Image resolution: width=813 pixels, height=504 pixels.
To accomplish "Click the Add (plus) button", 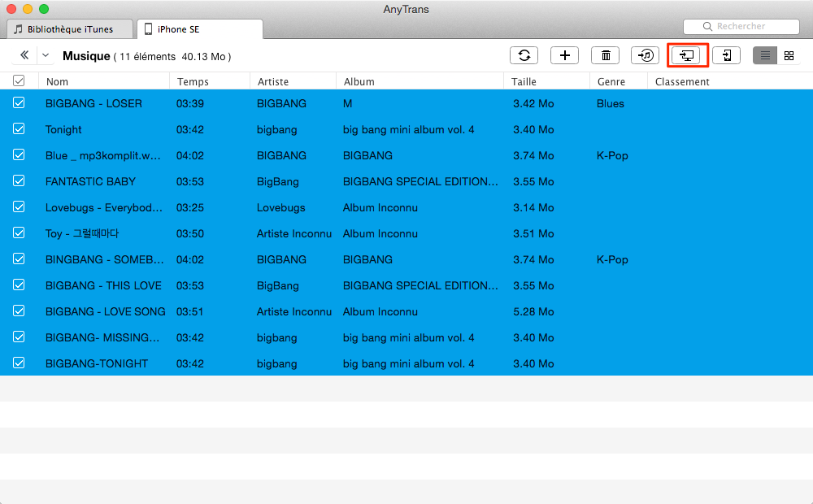I will click(565, 55).
